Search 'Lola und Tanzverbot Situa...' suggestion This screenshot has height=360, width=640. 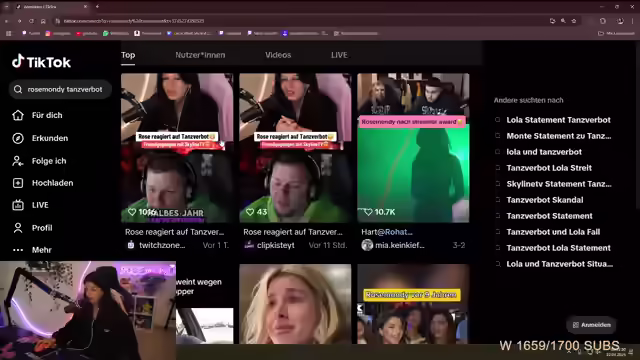[560, 264]
